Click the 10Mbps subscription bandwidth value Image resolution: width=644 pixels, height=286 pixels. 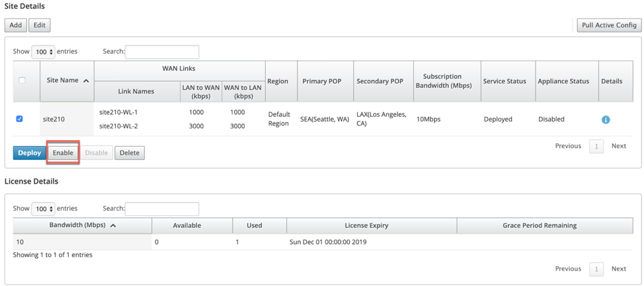click(x=429, y=120)
